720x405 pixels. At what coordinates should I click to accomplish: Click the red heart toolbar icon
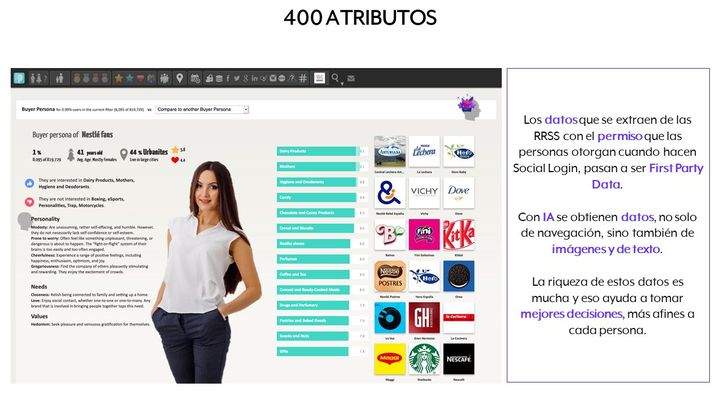point(141,78)
